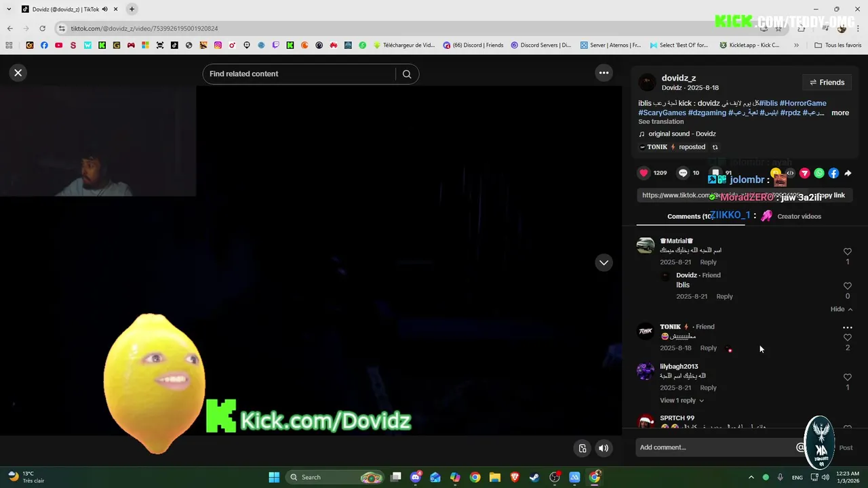This screenshot has height=488, width=868.
Task: Click the embed code share icon
Action: (790, 173)
